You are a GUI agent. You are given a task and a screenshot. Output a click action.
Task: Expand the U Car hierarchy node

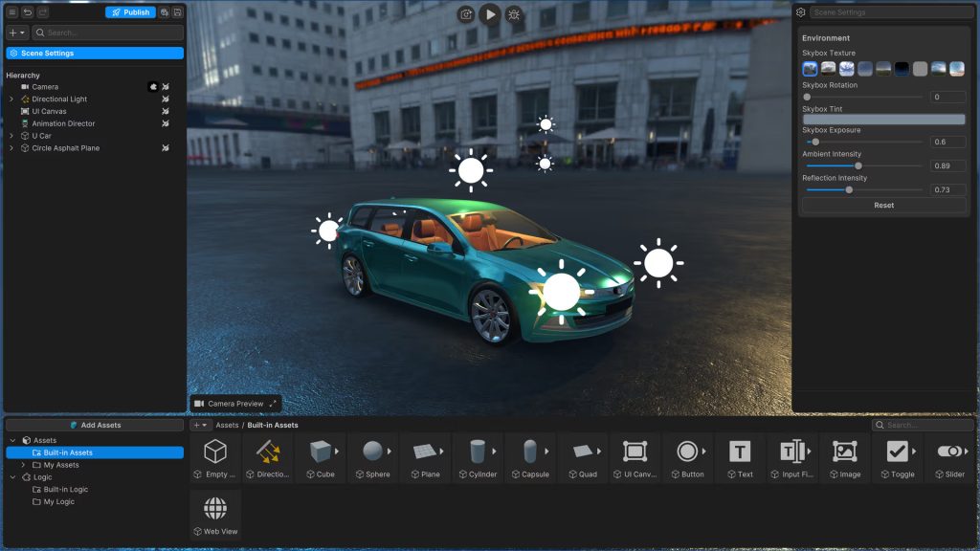pos(11,136)
